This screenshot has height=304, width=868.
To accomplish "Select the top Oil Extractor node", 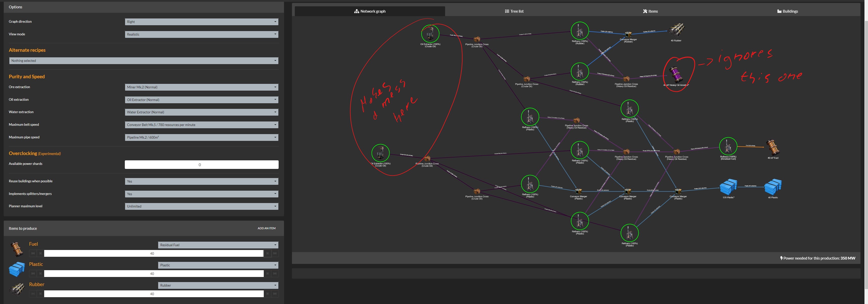I will point(430,34).
